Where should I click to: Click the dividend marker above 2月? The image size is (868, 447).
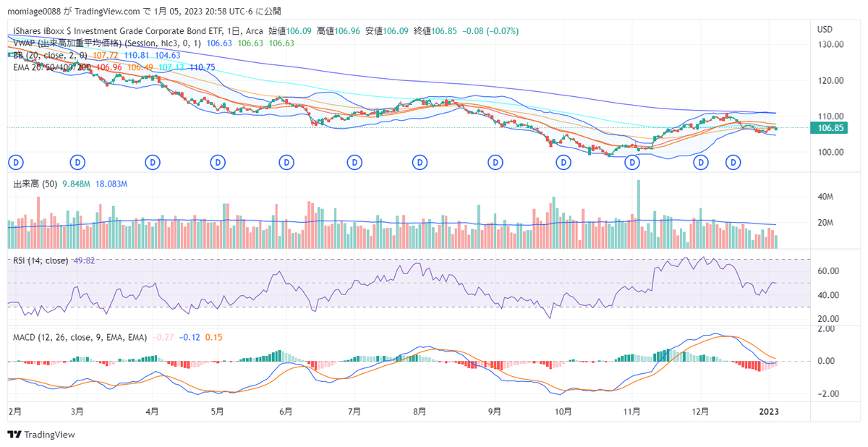pyautogui.click(x=15, y=162)
